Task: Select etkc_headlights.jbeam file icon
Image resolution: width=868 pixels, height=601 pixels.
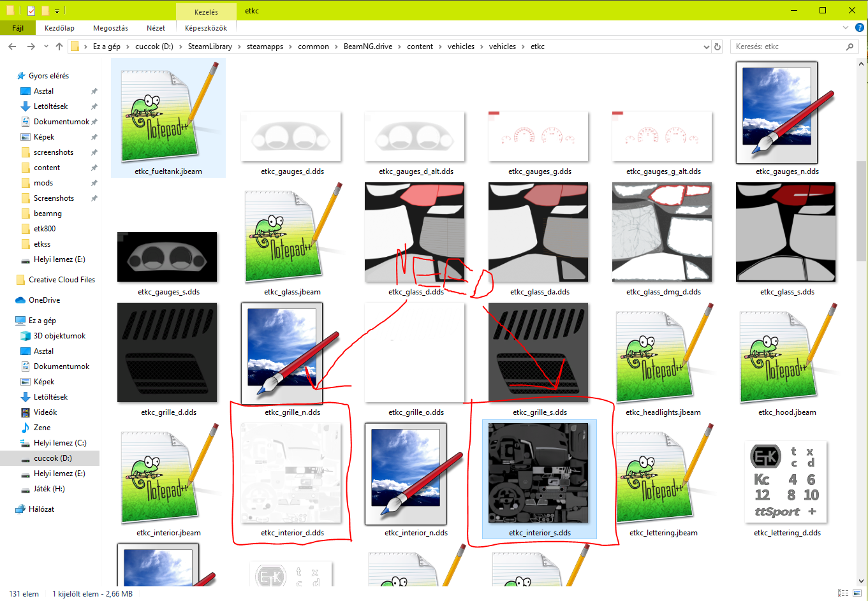Action: click(x=665, y=353)
